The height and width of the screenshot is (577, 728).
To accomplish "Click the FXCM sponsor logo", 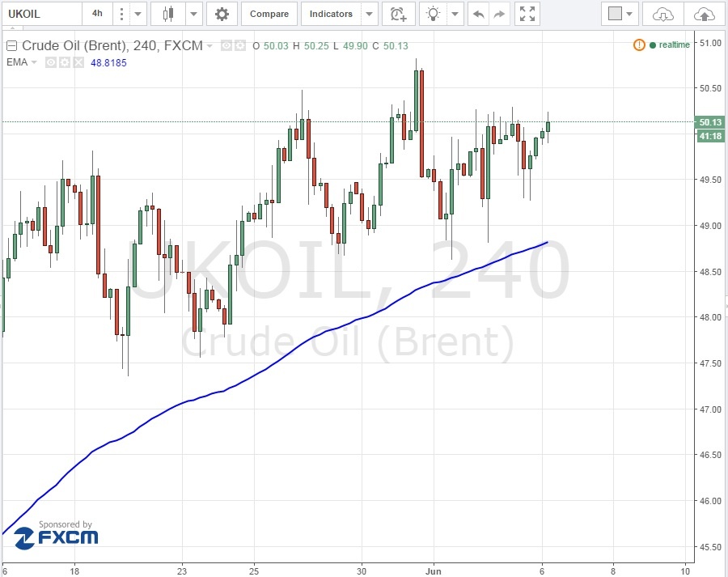I will (56, 537).
